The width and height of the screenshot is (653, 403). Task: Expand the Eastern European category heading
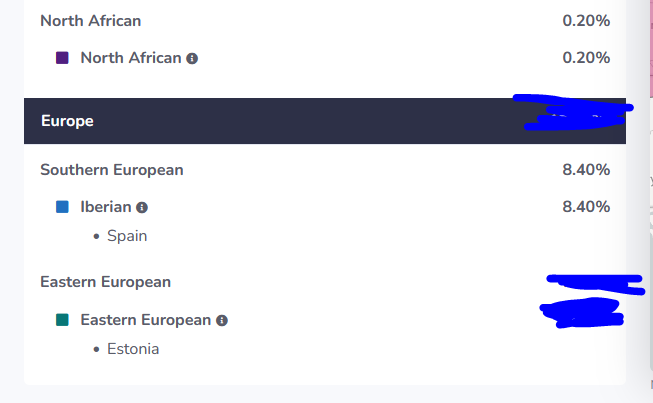(105, 282)
